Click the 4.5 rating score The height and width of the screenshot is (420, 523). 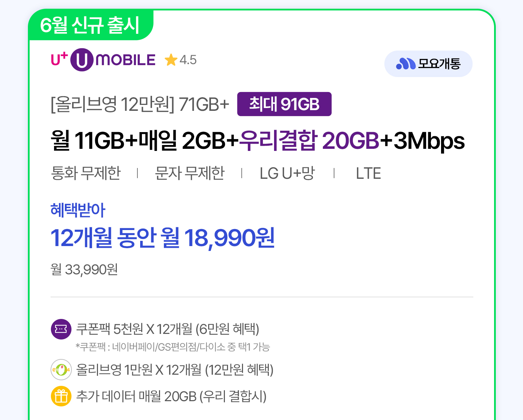tap(188, 60)
